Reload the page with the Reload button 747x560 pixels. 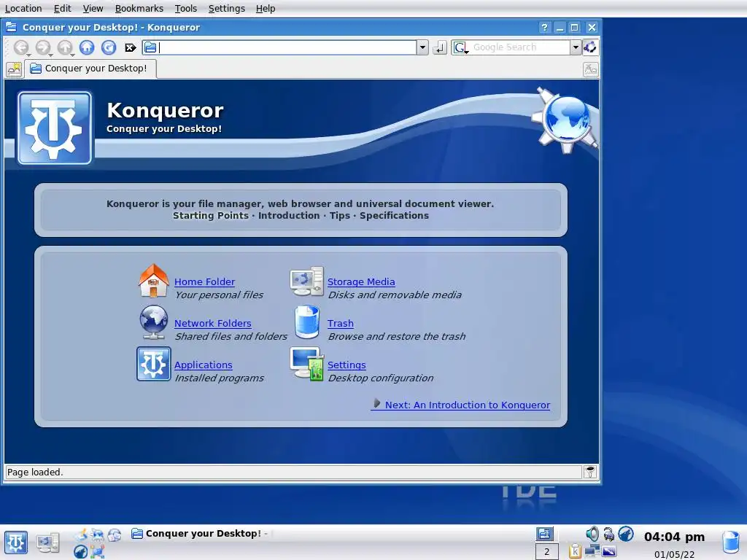pyautogui.click(x=109, y=47)
